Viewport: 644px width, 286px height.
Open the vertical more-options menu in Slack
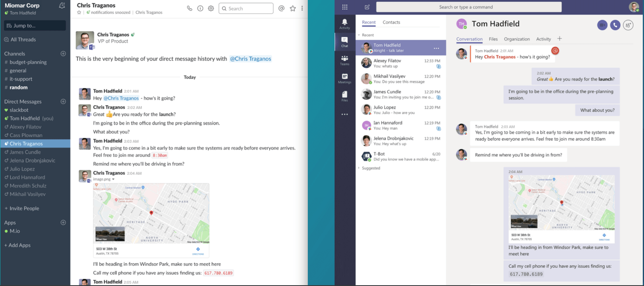[302, 8]
